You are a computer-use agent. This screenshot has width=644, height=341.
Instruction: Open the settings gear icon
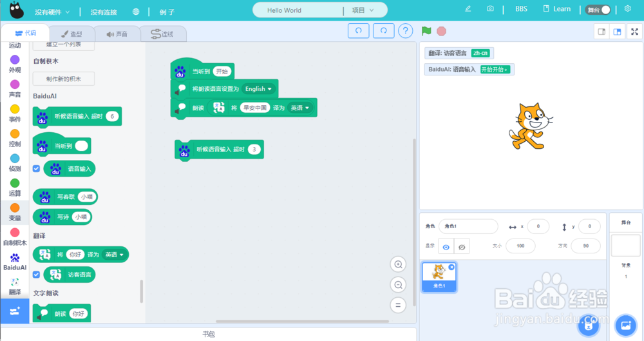tap(627, 8)
